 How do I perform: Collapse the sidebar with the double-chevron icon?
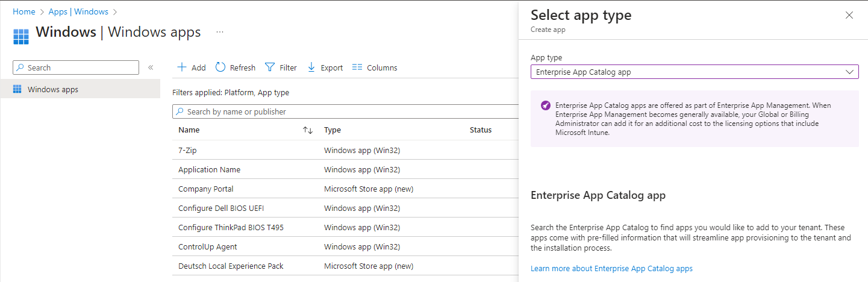(x=151, y=67)
